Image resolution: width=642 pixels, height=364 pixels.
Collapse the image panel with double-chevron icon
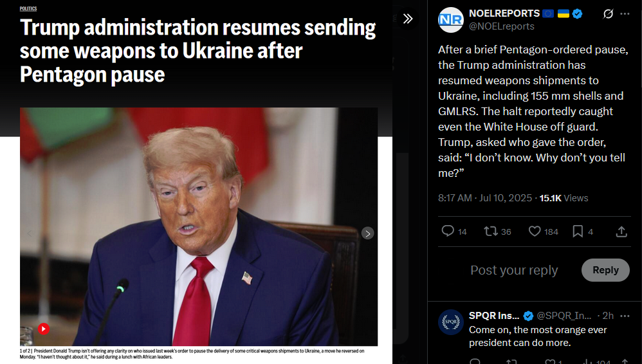click(408, 19)
